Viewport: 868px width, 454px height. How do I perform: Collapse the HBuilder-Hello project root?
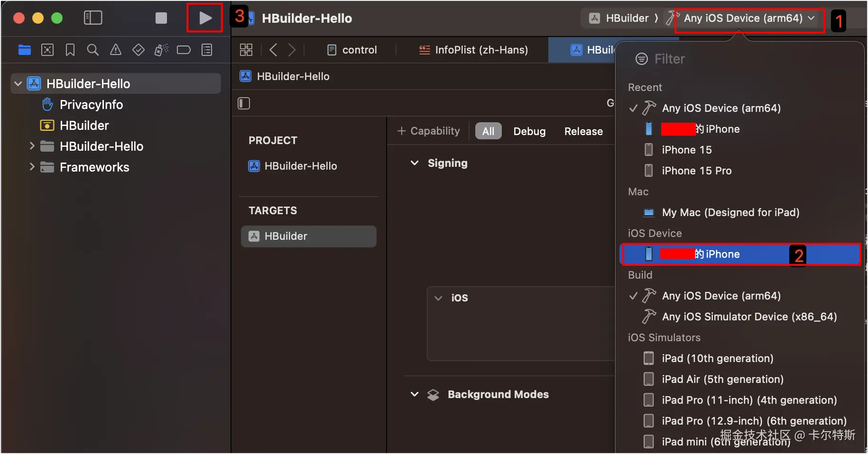click(18, 84)
